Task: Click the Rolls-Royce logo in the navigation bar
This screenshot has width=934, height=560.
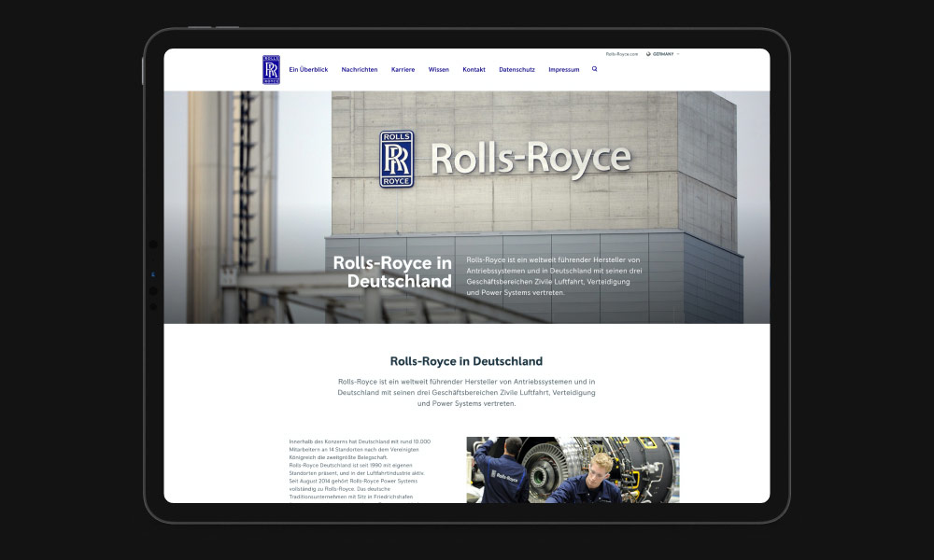Action: 271,70
